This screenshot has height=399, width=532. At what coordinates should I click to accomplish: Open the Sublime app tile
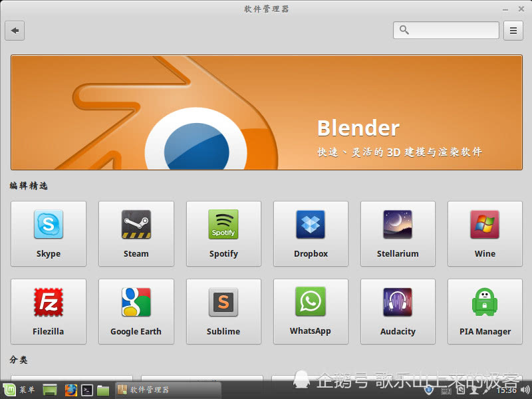click(223, 311)
